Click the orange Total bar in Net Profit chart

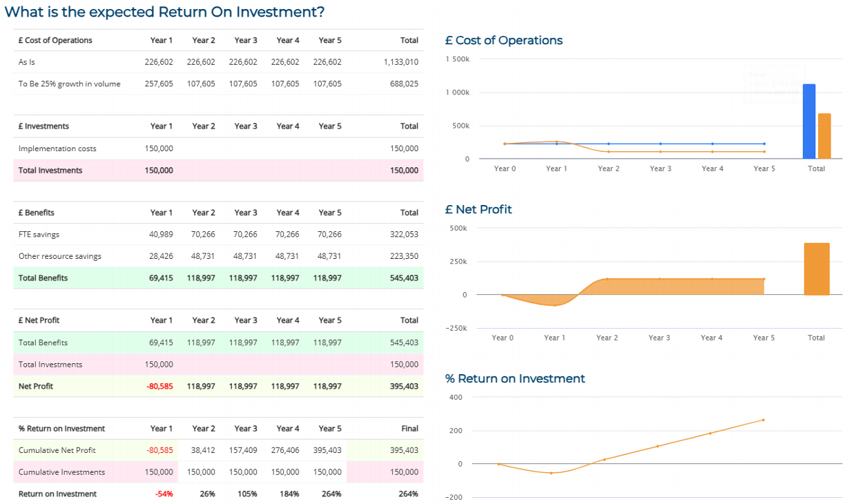817,269
